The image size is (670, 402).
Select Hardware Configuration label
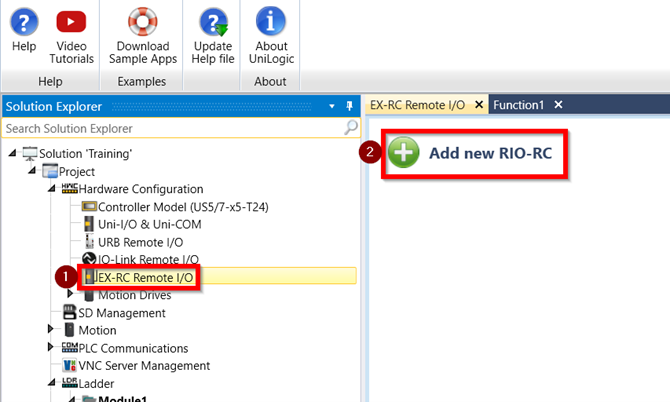(141, 189)
